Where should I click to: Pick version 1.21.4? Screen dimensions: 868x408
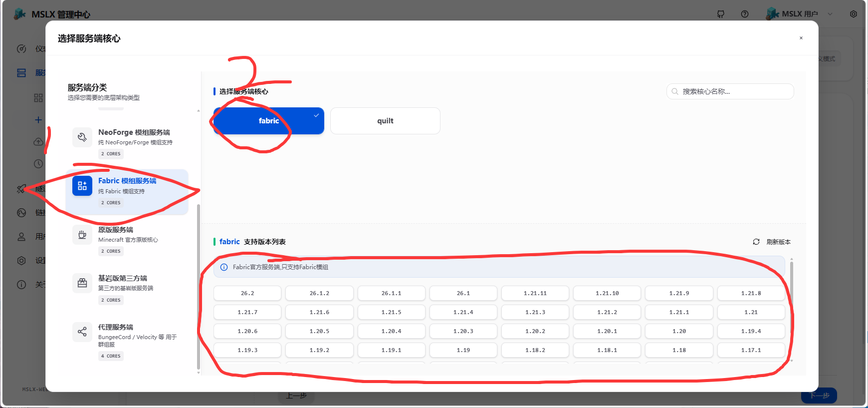pos(463,312)
